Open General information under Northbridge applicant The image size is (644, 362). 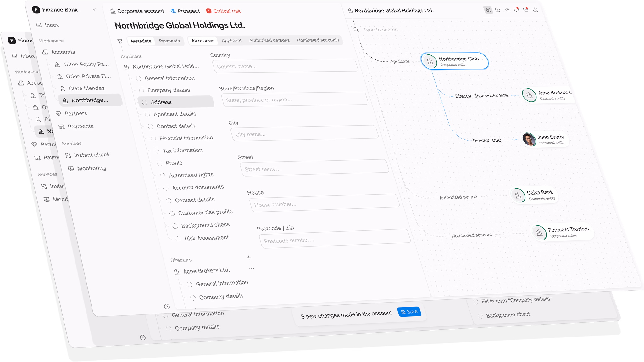coord(165,78)
